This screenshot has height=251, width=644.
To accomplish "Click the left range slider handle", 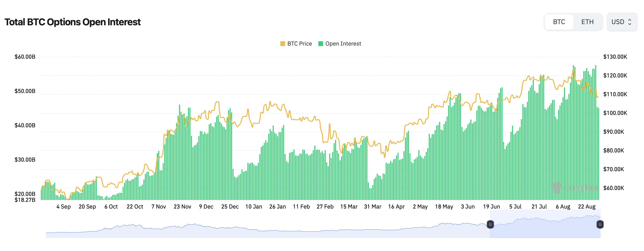I will 490,225.
